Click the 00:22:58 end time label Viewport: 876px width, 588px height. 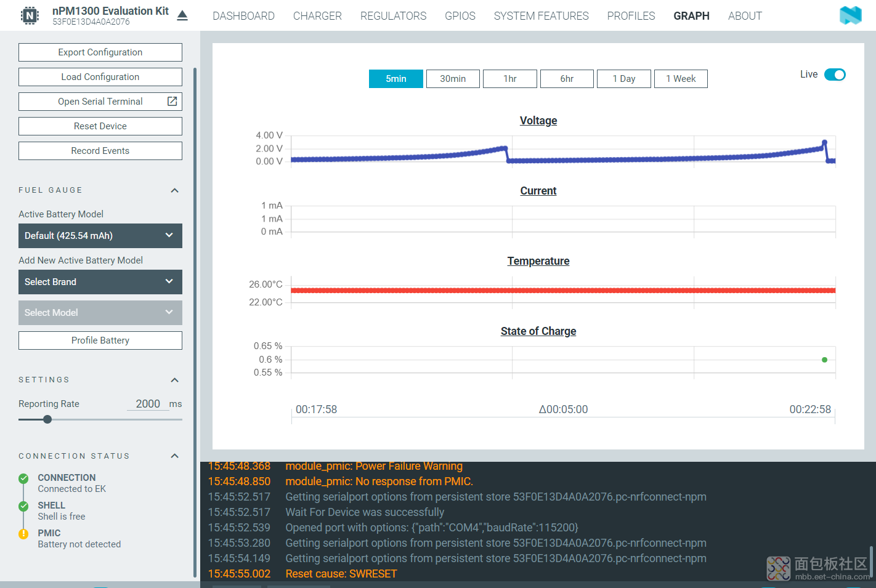pos(810,409)
